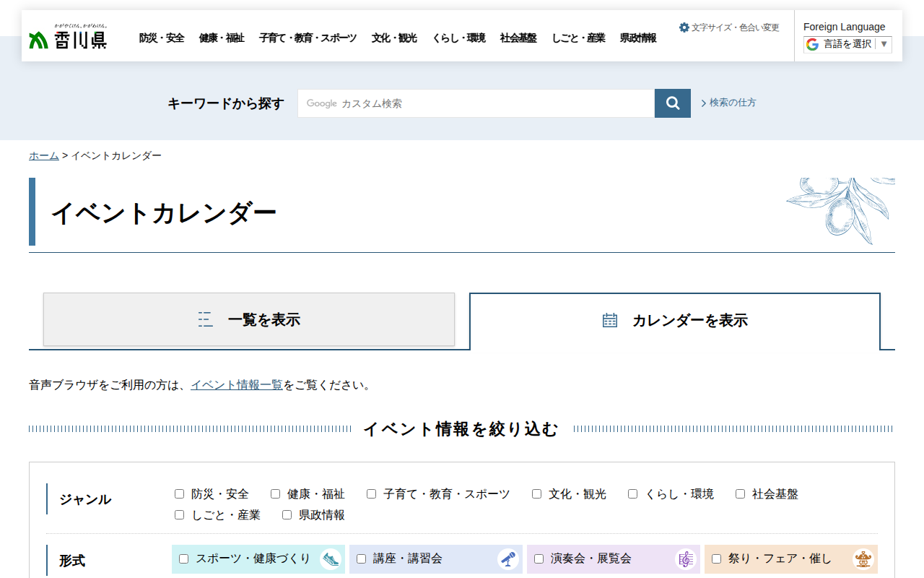This screenshot has height=578, width=924.
Task: Tick the 子育て・教育・スポーツ genre checkbox
Action: click(x=371, y=494)
